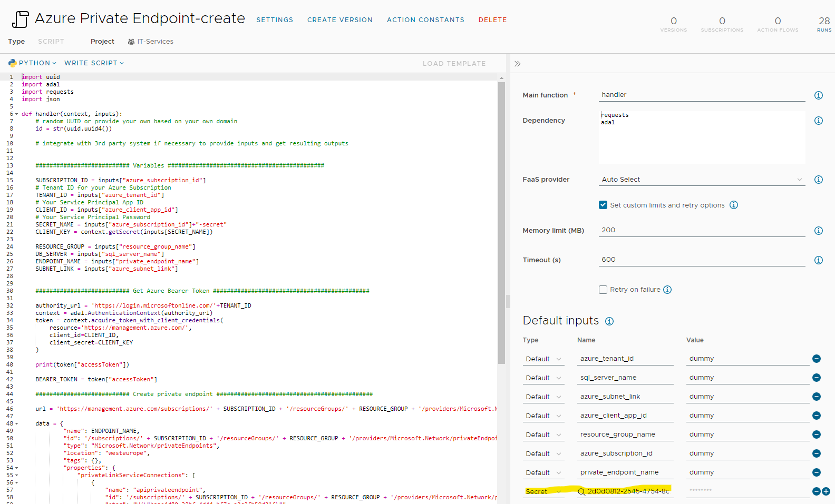Click DELETE in the header
Screen dimensions: 835x504
coord(492,20)
